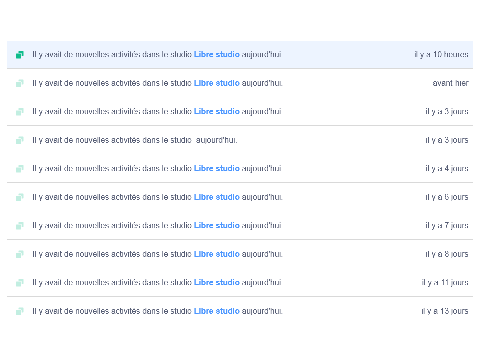Open Libre studio link in the 4 jours row
Image resolution: width=480 pixels, height=360 pixels.
pos(217,168)
